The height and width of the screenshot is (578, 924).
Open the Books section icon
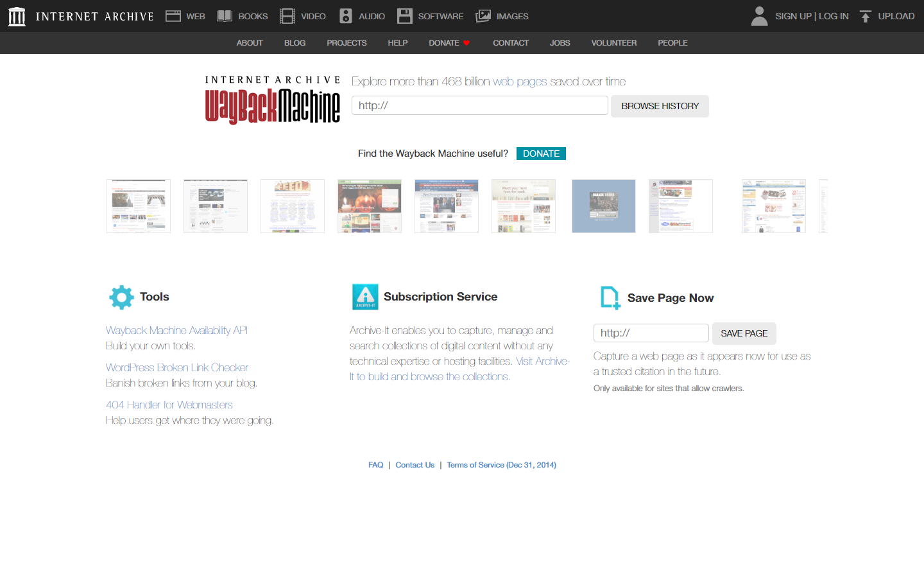pos(225,16)
